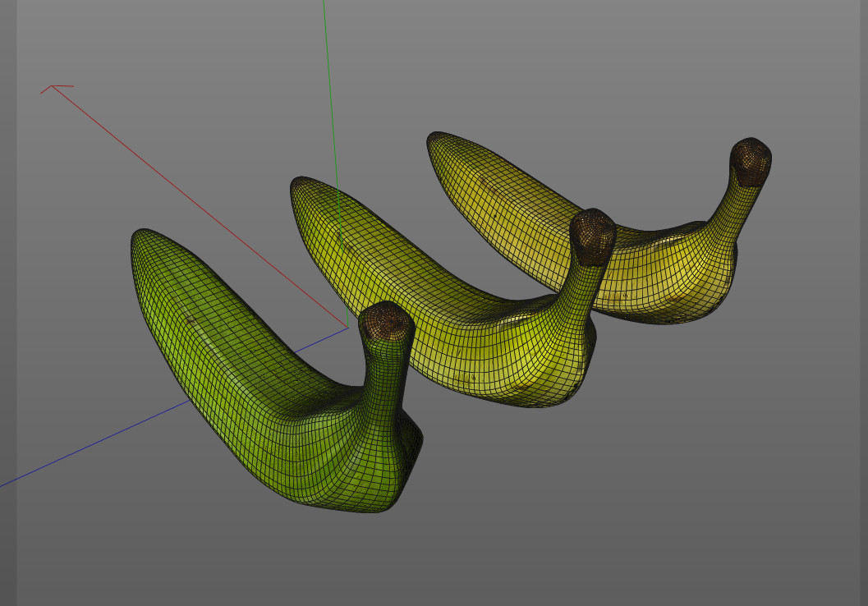Click the brown stem tip of the middle banana

[x=593, y=236]
